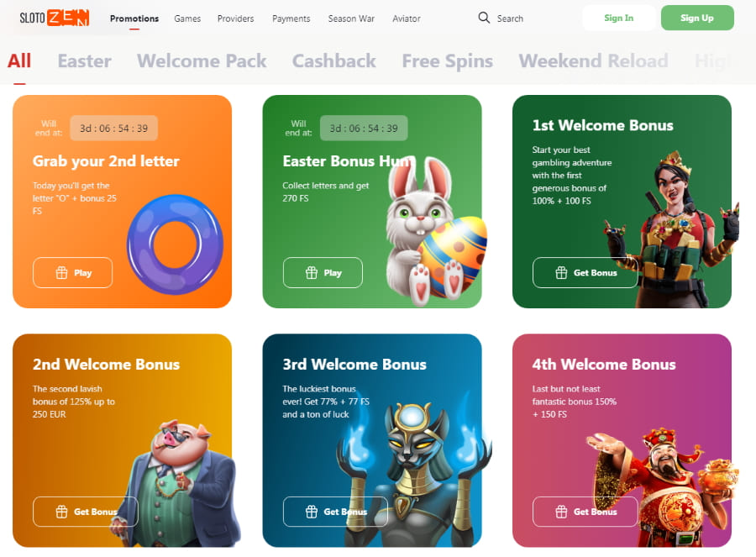The image size is (756, 557).
Task: Click the gift icon in the Easter Bonus Hunt card
Action: coord(312,272)
